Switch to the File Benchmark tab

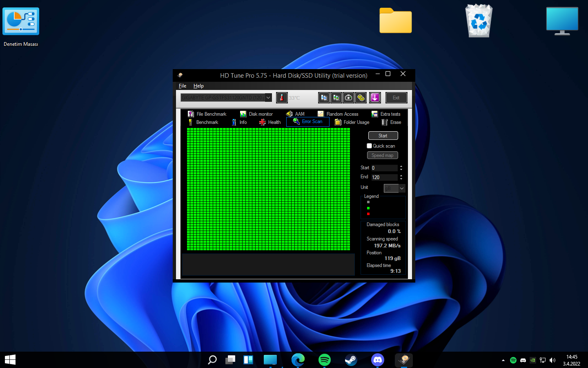[x=207, y=114]
